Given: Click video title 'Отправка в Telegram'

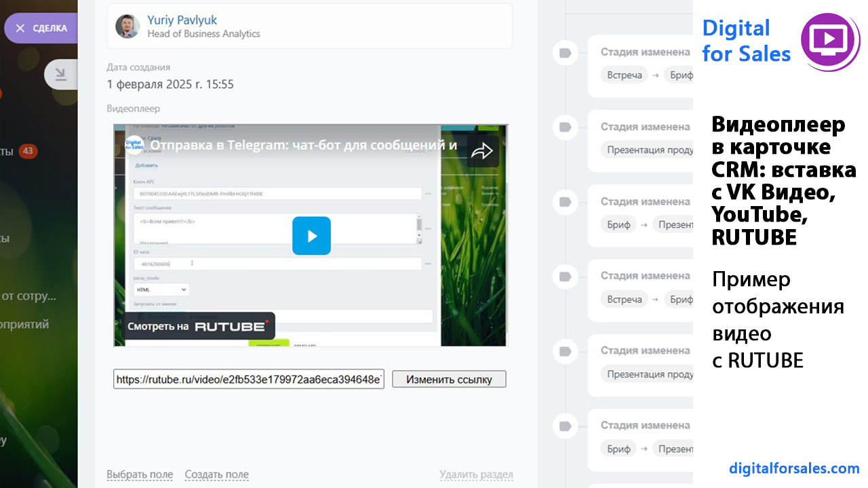Looking at the screenshot, I should tap(304, 145).
